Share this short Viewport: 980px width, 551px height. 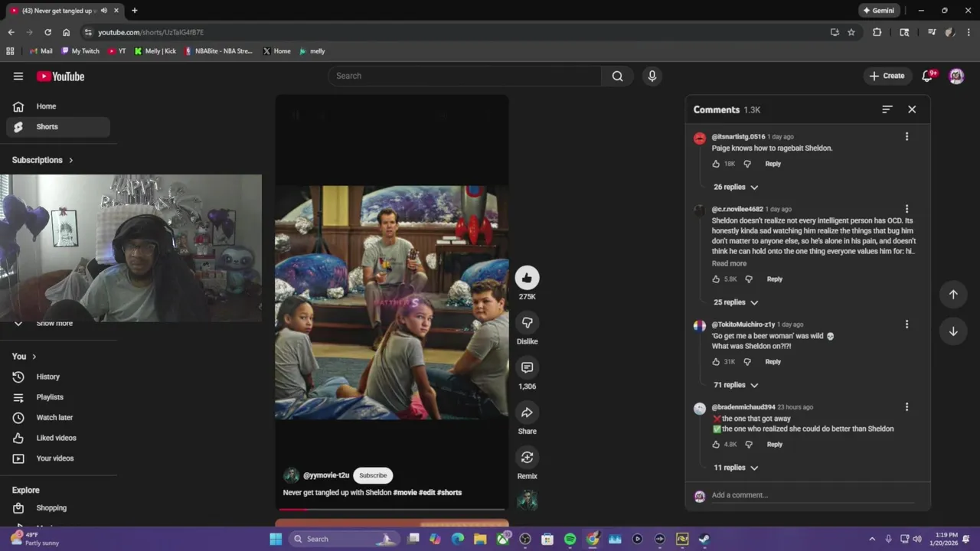(527, 412)
